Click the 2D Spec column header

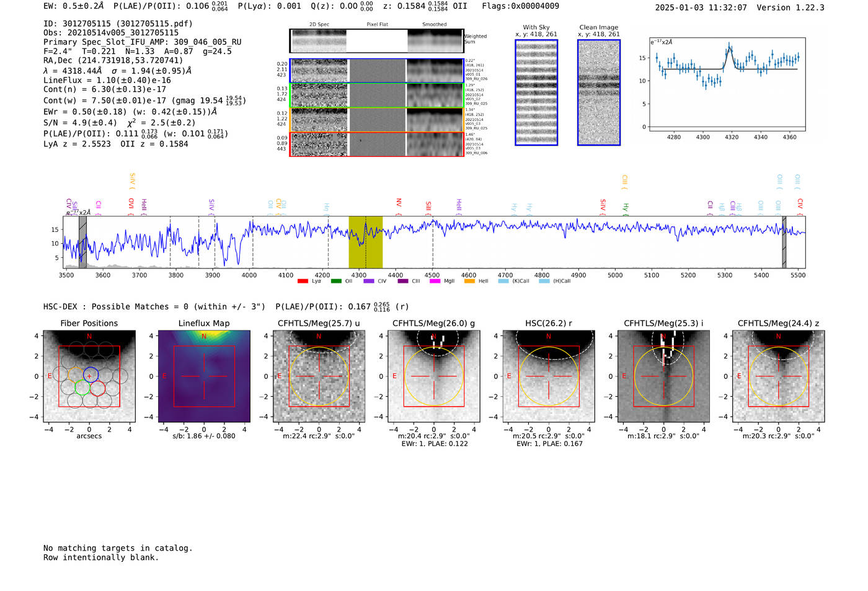click(x=319, y=25)
